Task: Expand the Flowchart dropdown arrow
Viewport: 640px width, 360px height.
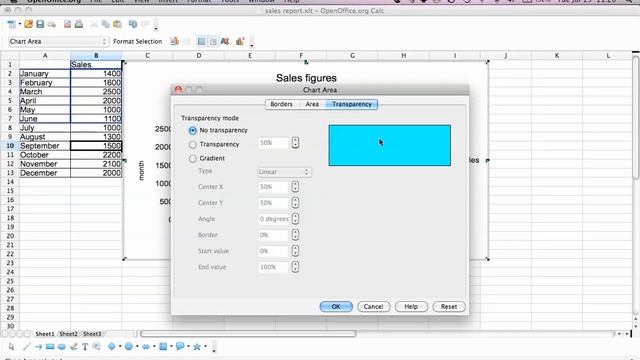Action: point(171,347)
